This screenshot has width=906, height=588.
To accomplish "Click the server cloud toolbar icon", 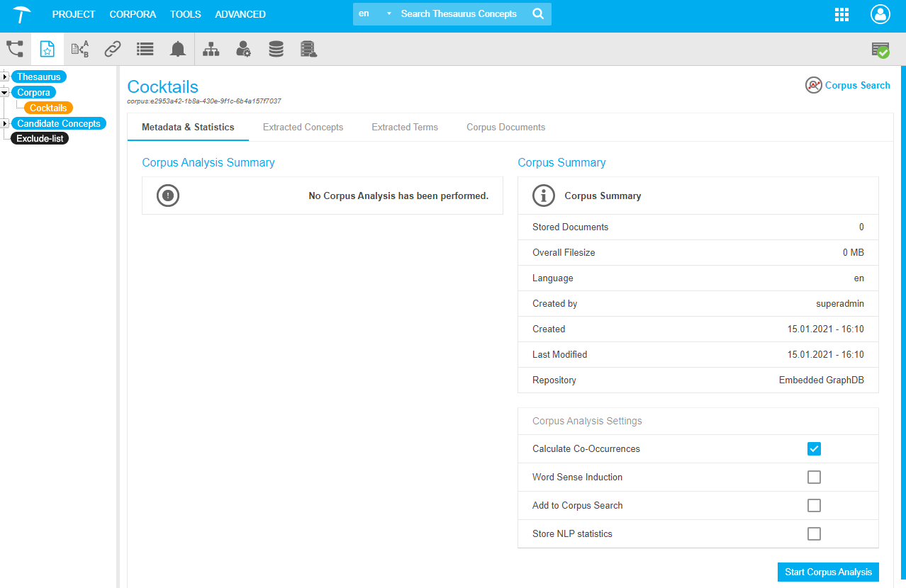I will pyautogui.click(x=308, y=49).
